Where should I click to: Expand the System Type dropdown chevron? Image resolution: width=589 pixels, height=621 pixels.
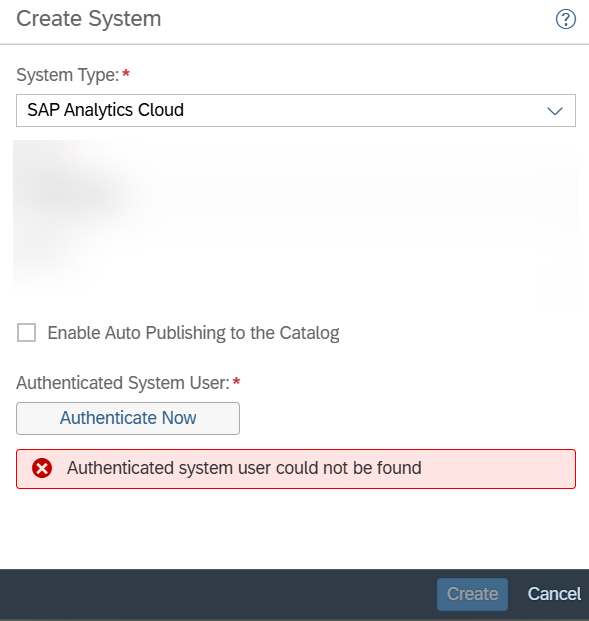point(555,111)
